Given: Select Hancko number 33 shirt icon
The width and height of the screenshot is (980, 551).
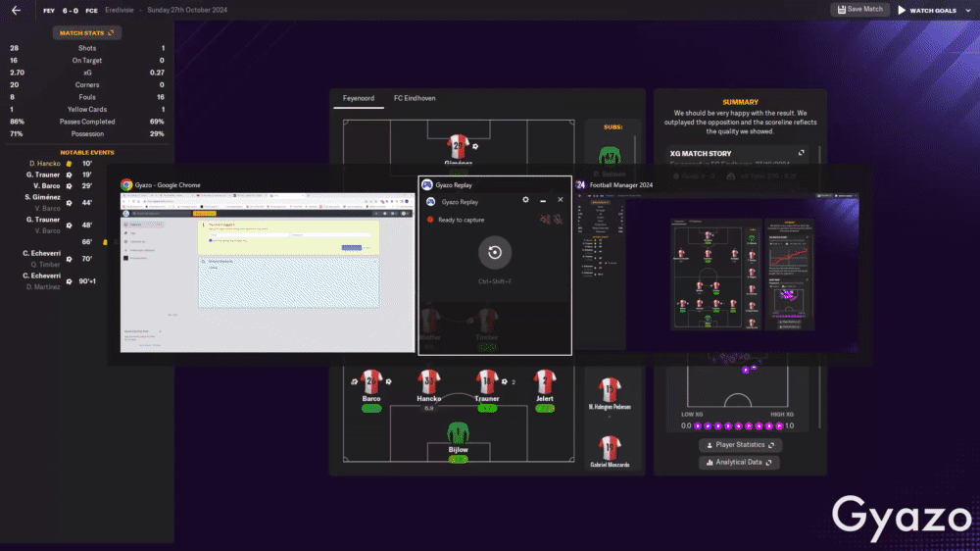Looking at the screenshot, I should click(429, 381).
